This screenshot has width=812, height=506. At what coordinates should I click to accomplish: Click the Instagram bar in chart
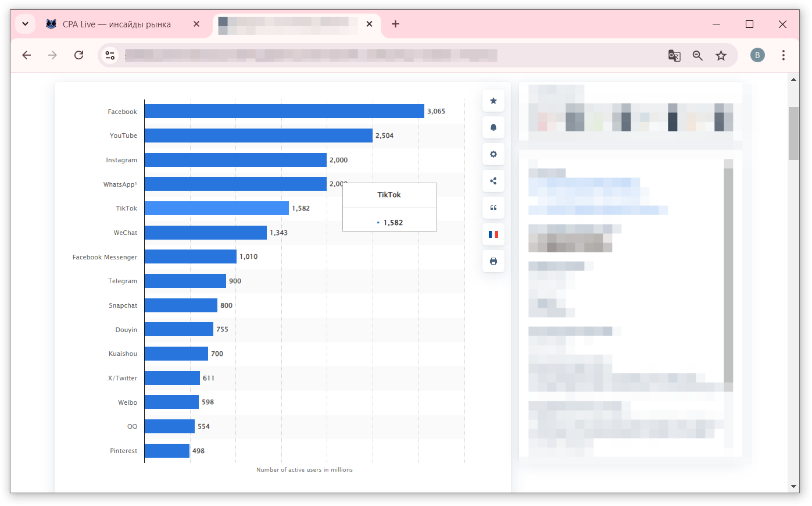(x=235, y=160)
